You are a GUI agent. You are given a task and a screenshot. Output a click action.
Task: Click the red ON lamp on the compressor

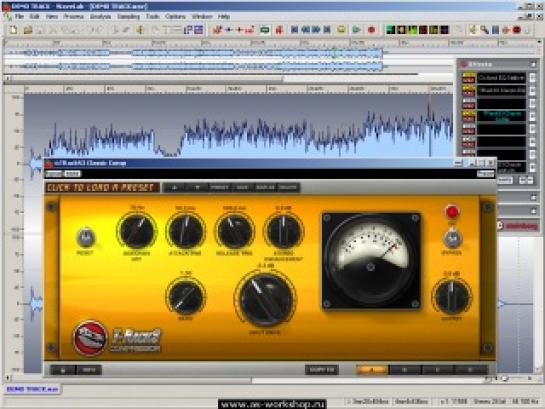coord(452,212)
